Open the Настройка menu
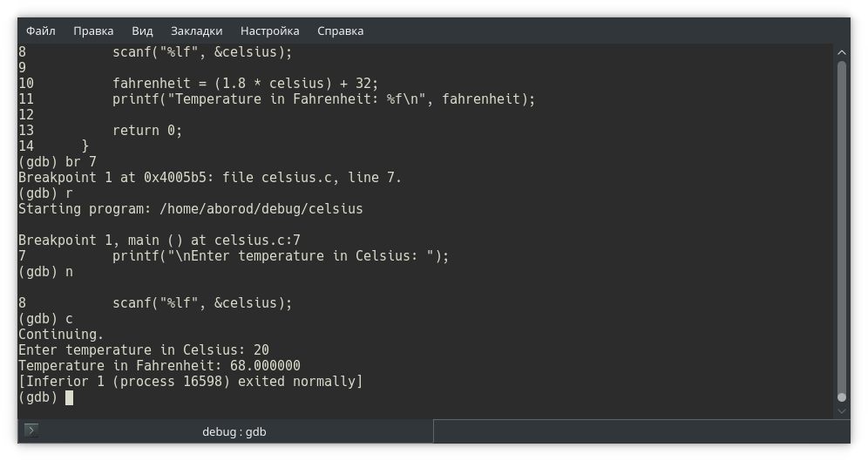The height and width of the screenshot is (461, 868). click(269, 31)
